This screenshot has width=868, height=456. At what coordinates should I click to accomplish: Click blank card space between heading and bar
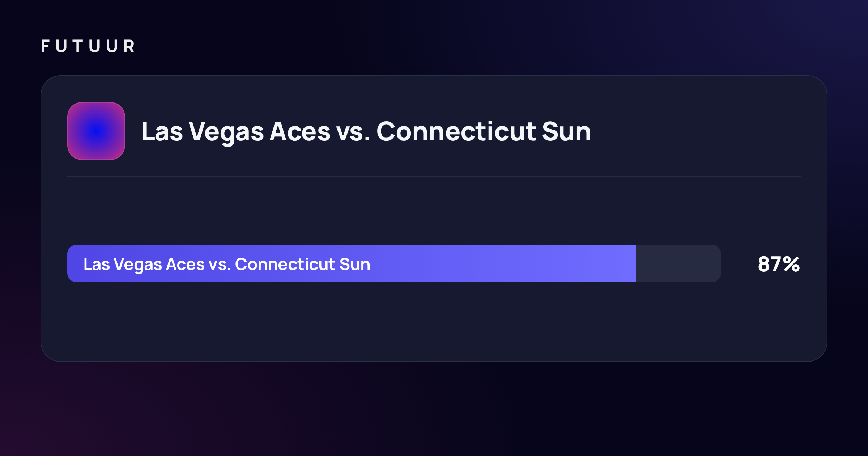point(434,211)
